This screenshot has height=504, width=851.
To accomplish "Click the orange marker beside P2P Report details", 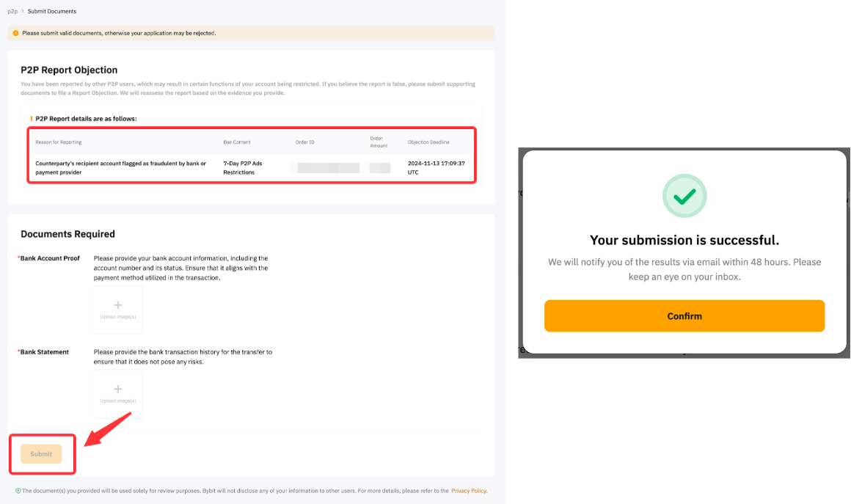I will [x=31, y=118].
